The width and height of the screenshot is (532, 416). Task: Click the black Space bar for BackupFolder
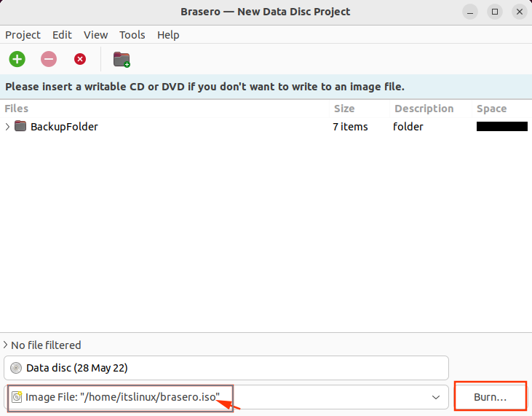point(502,126)
